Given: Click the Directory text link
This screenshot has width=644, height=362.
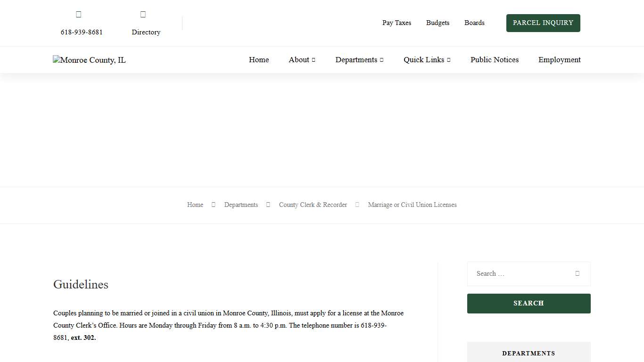Looking at the screenshot, I should pyautogui.click(x=146, y=32).
